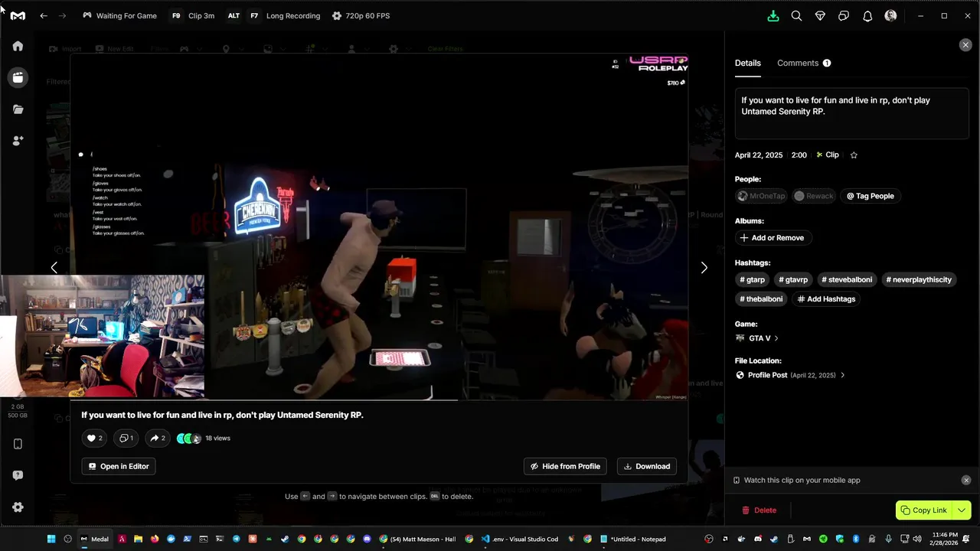
Task: Click the Clip type label
Action: tap(827, 155)
